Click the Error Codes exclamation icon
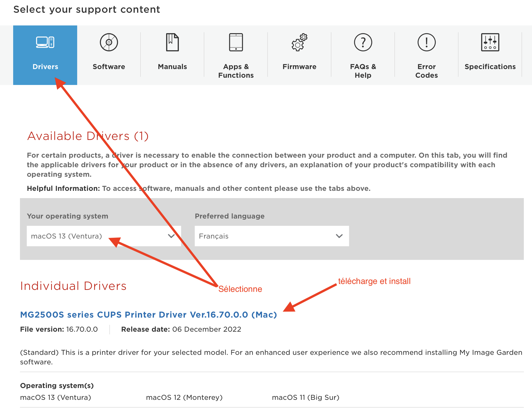 pos(426,42)
